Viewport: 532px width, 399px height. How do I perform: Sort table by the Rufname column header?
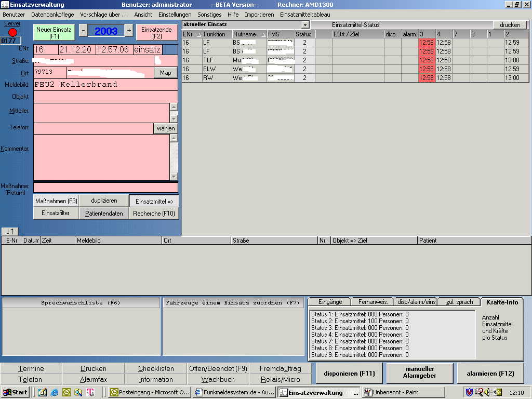click(x=248, y=34)
